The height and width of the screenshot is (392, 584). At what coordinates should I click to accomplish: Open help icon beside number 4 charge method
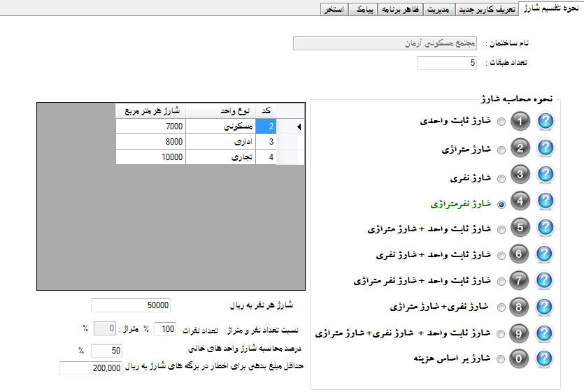(x=546, y=201)
